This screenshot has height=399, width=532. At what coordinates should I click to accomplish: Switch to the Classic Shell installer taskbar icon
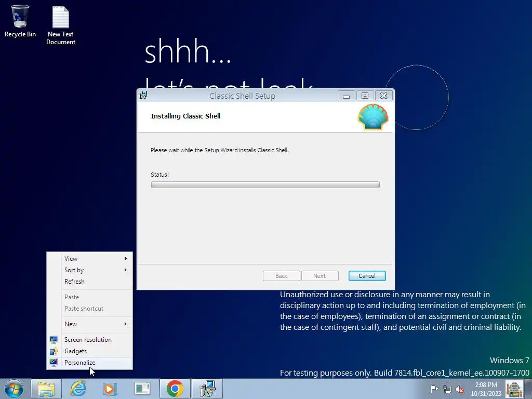click(207, 389)
